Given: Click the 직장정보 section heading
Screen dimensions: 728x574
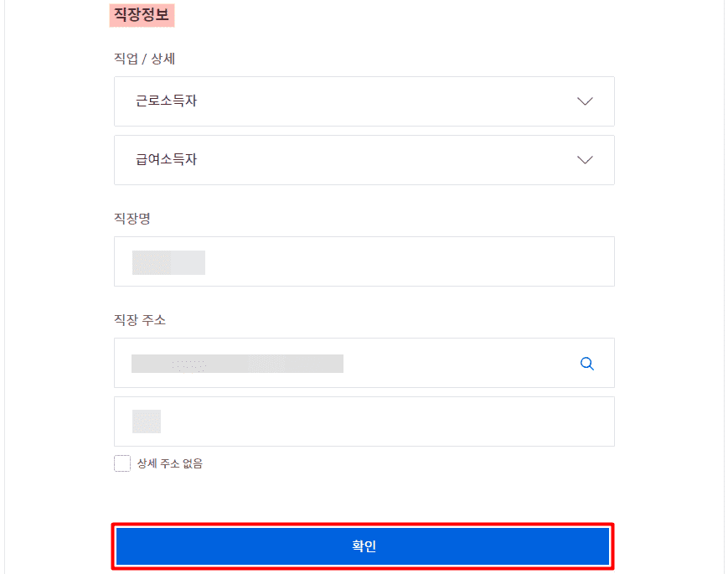Looking at the screenshot, I should [x=142, y=14].
